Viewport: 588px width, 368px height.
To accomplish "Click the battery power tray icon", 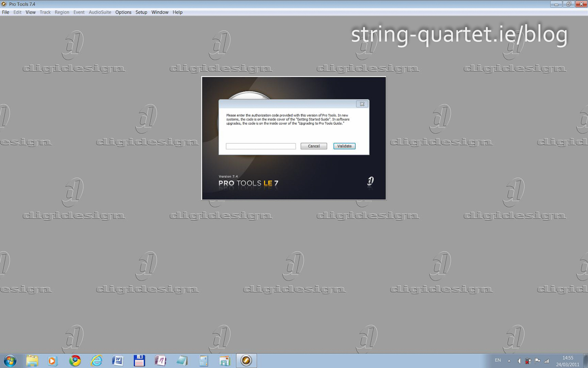I will [x=528, y=361].
